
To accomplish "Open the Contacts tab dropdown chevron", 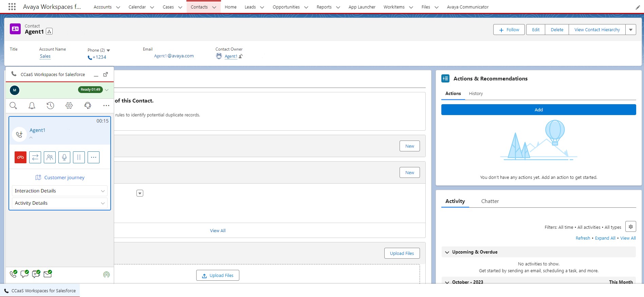I will click(x=214, y=7).
